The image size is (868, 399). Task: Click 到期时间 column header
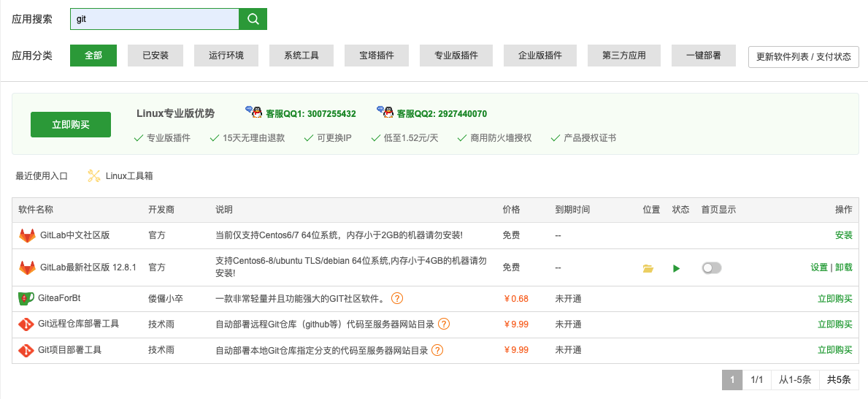(572, 210)
